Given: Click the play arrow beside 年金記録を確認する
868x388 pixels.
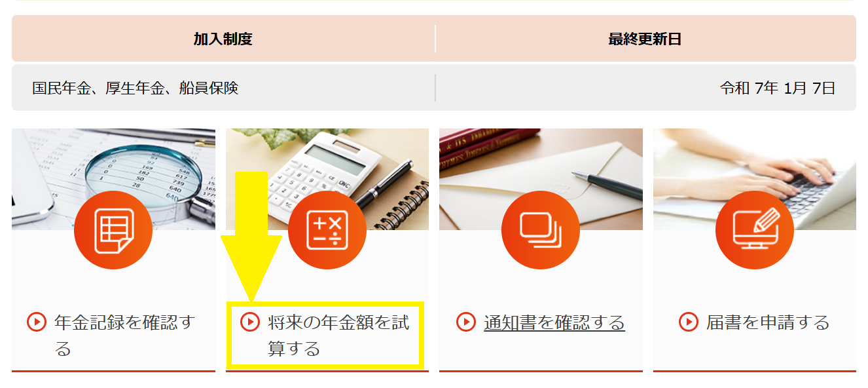Looking at the screenshot, I should tap(37, 322).
